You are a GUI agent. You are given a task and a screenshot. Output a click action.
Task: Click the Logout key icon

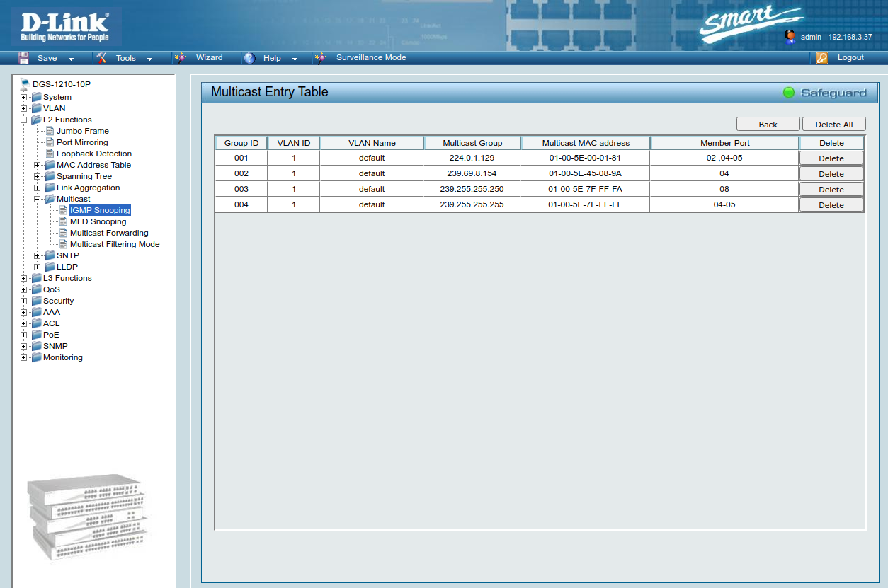coord(822,58)
